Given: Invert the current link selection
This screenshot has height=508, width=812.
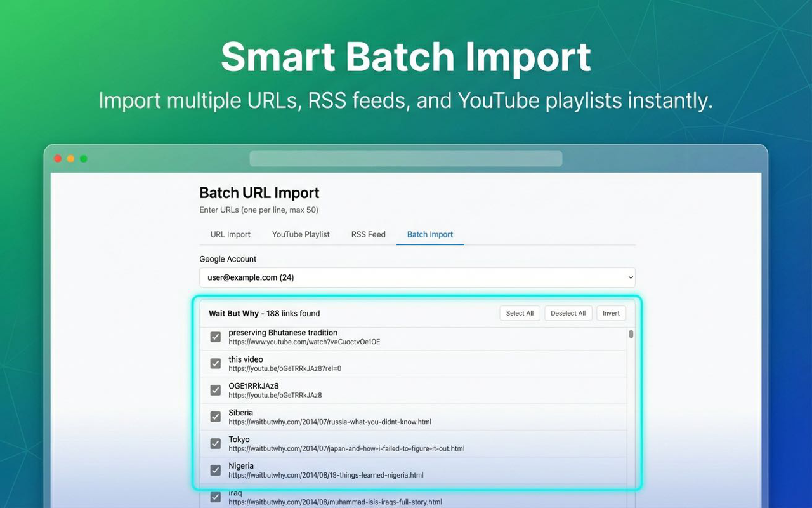Looking at the screenshot, I should (x=610, y=313).
